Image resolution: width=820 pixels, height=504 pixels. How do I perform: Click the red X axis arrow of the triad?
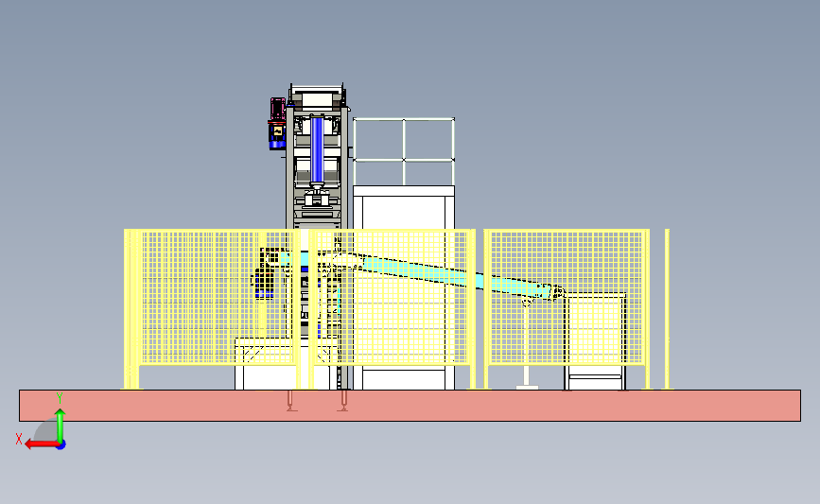(42, 443)
